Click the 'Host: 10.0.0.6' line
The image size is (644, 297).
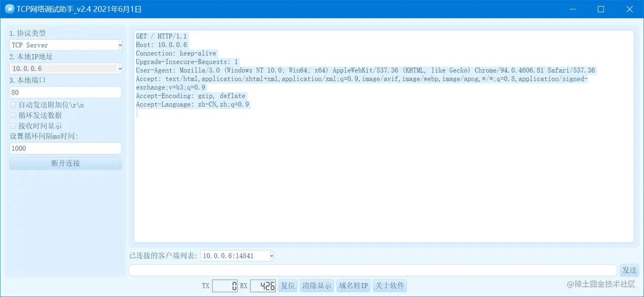[161, 45]
